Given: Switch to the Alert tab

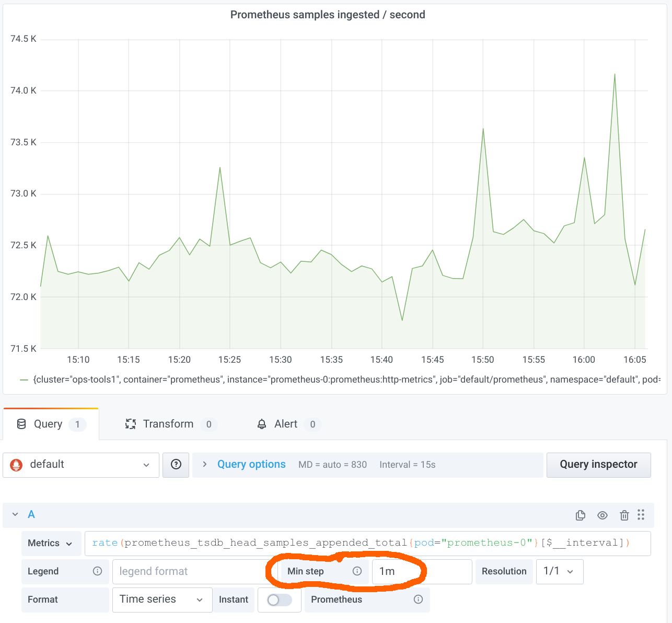Looking at the screenshot, I should (286, 424).
